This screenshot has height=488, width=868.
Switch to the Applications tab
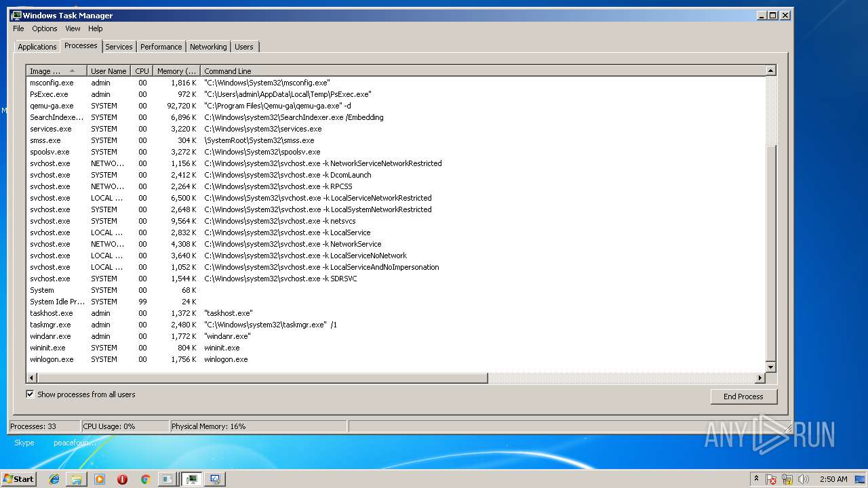point(37,47)
